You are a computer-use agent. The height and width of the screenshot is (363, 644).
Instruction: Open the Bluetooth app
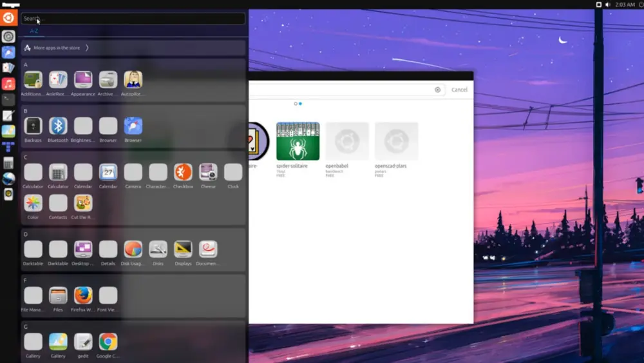pyautogui.click(x=58, y=126)
